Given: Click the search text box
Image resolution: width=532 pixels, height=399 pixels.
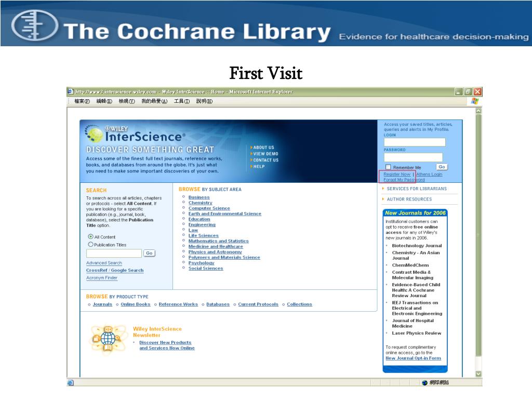Looking at the screenshot, I should click(x=114, y=253).
